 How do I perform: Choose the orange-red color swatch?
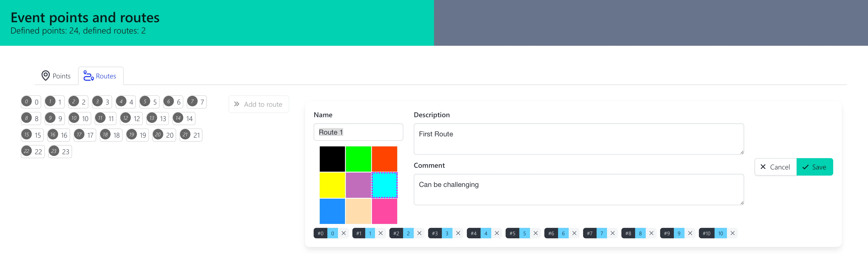coord(384,159)
